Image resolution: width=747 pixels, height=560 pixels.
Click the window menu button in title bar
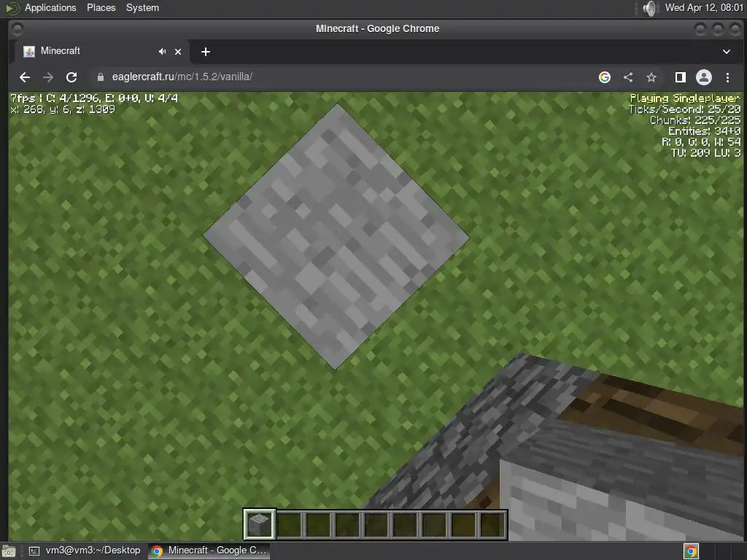coord(17,29)
